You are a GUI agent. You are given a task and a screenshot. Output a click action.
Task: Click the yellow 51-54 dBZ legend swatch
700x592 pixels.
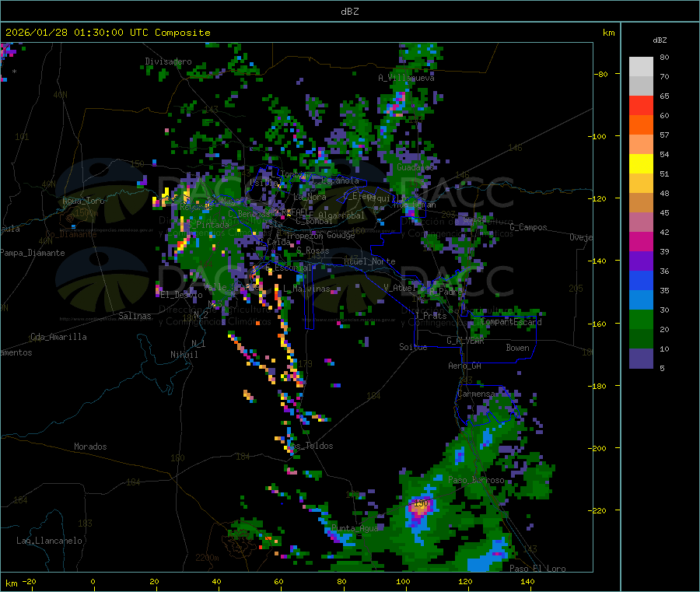[x=641, y=164]
